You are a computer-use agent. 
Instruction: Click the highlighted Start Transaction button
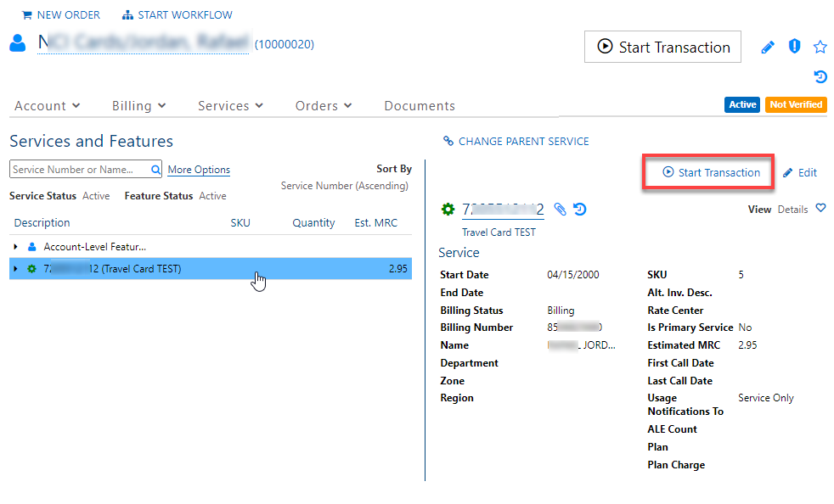point(708,171)
